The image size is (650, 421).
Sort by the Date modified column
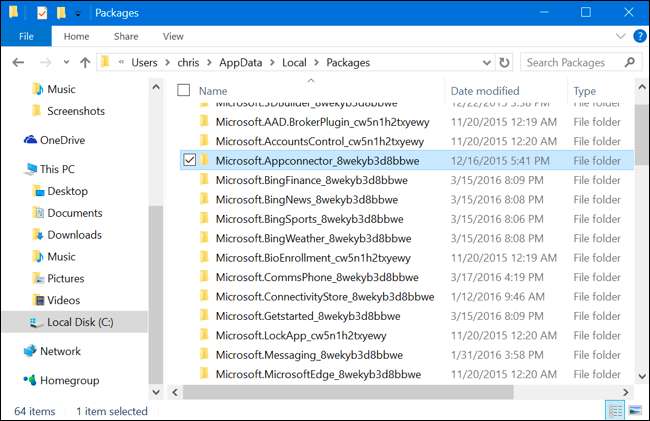coord(485,91)
